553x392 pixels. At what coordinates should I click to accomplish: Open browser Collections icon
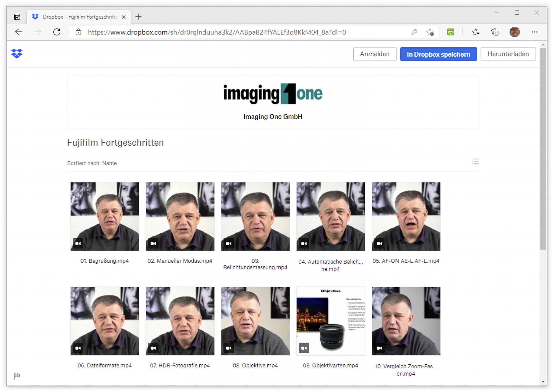pos(495,32)
